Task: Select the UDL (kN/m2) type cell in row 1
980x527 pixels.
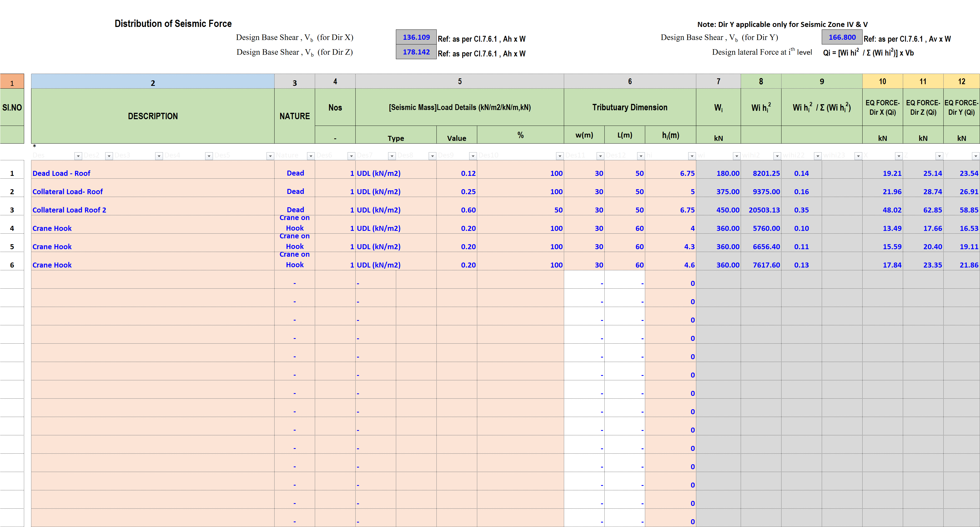Action: [x=396, y=169]
